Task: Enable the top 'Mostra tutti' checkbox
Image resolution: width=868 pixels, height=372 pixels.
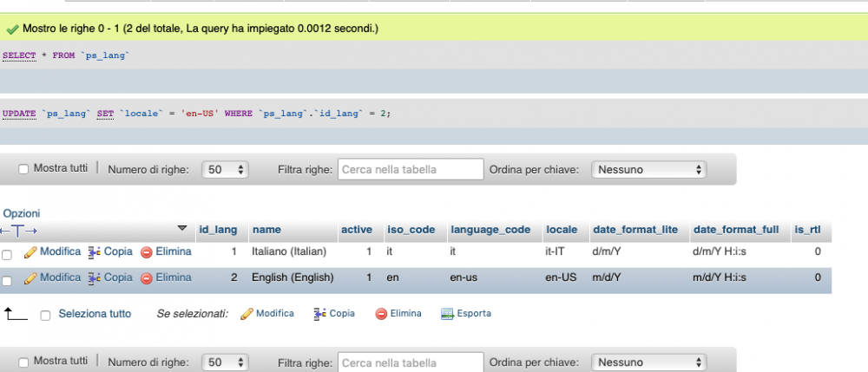Action: [23, 169]
